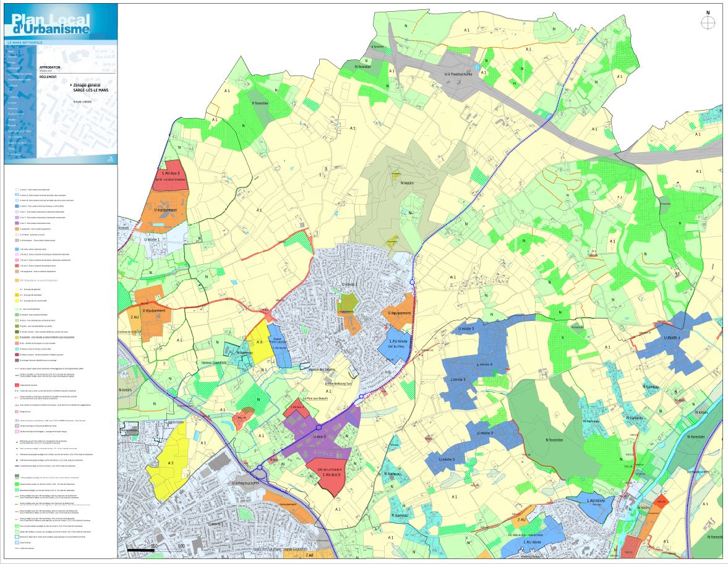Screen dimensions: 728x564
Task: Select Mulsanne in the commune list
Action: [x=14, y=108]
